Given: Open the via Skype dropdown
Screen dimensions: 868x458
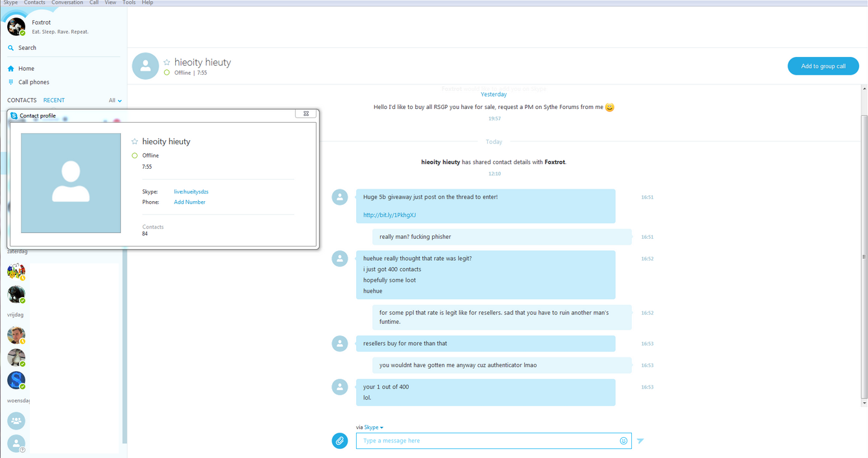Looking at the screenshot, I should tap(374, 428).
